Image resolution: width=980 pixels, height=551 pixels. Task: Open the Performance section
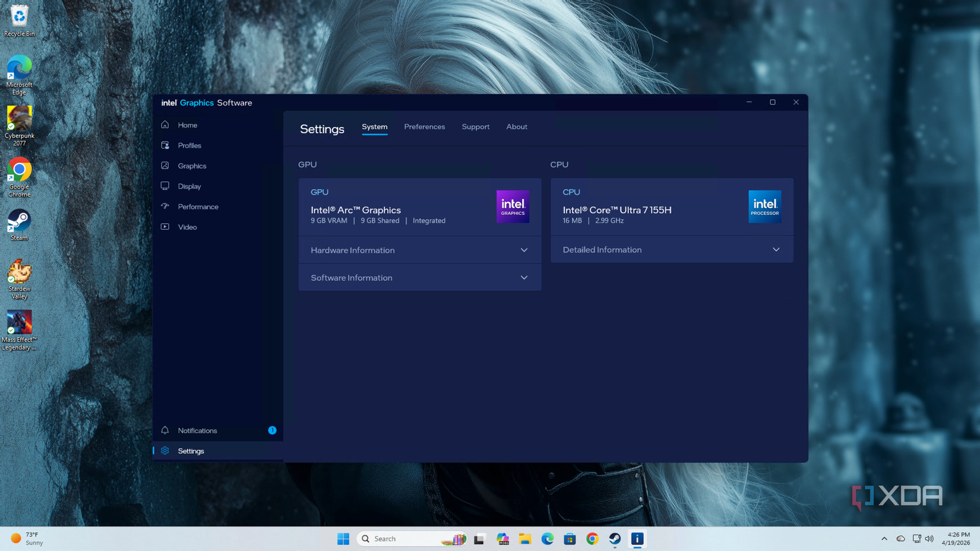pos(198,207)
